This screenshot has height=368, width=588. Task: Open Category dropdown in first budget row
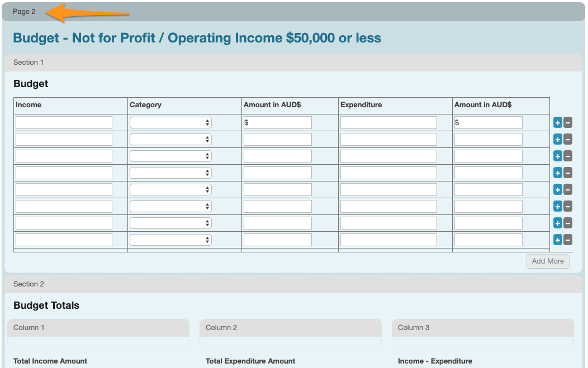pyautogui.click(x=170, y=123)
